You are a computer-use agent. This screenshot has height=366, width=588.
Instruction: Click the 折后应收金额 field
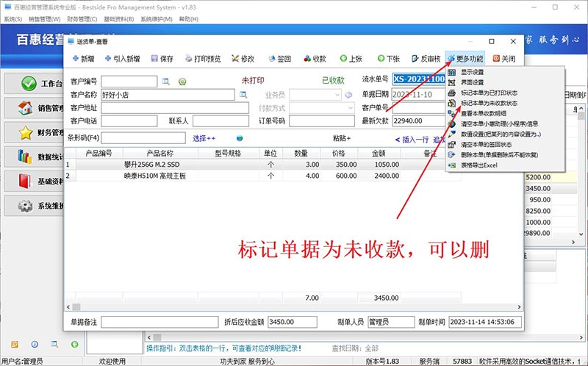click(x=292, y=322)
